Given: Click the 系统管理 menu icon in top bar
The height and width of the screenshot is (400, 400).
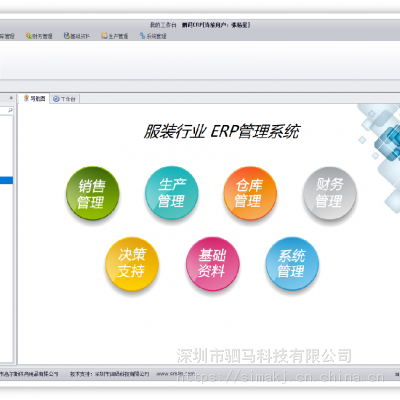Looking at the screenshot, I should coord(142,36).
